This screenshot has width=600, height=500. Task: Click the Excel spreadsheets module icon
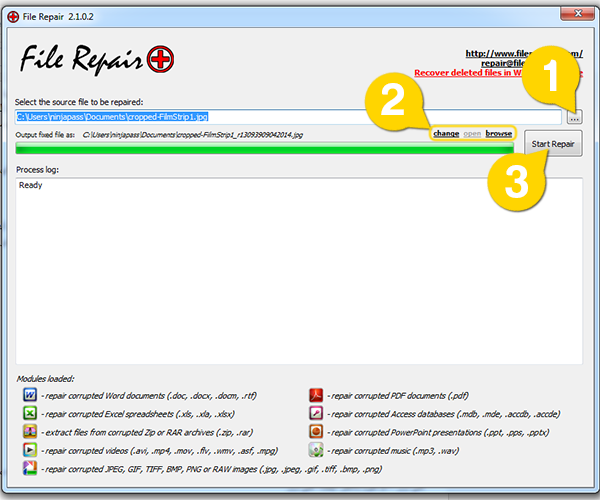tap(30, 413)
